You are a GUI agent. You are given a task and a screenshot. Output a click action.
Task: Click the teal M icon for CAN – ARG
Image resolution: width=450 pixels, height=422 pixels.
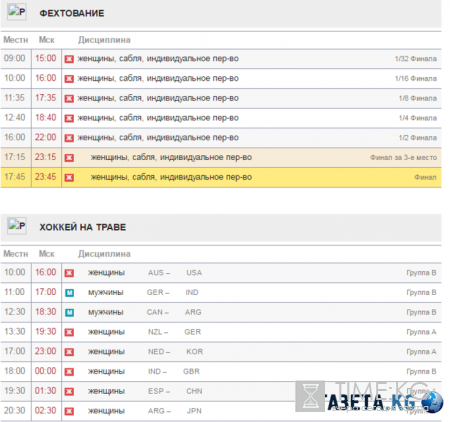click(69, 312)
